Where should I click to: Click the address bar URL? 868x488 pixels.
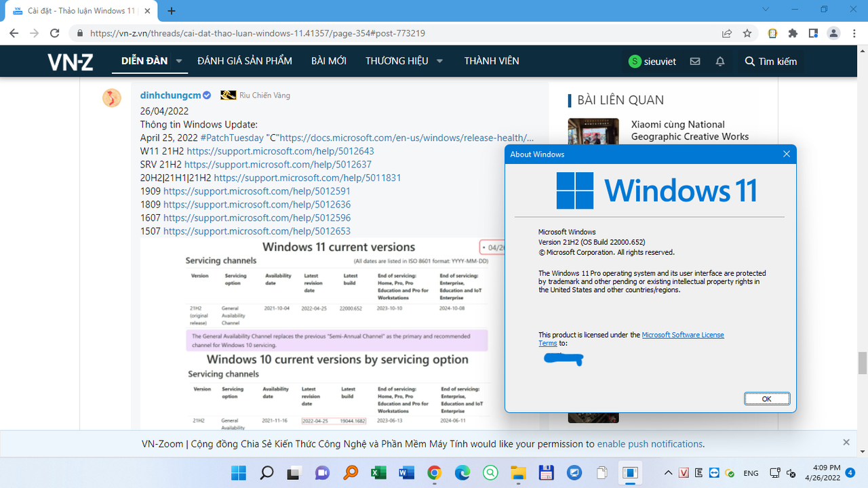click(258, 33)
